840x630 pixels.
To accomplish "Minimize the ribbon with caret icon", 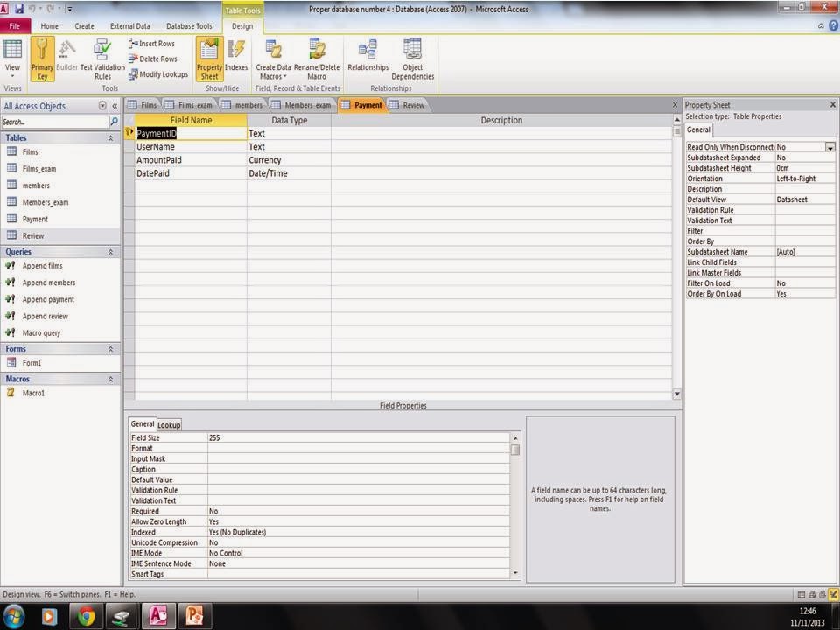I will (x=821, y=25).
